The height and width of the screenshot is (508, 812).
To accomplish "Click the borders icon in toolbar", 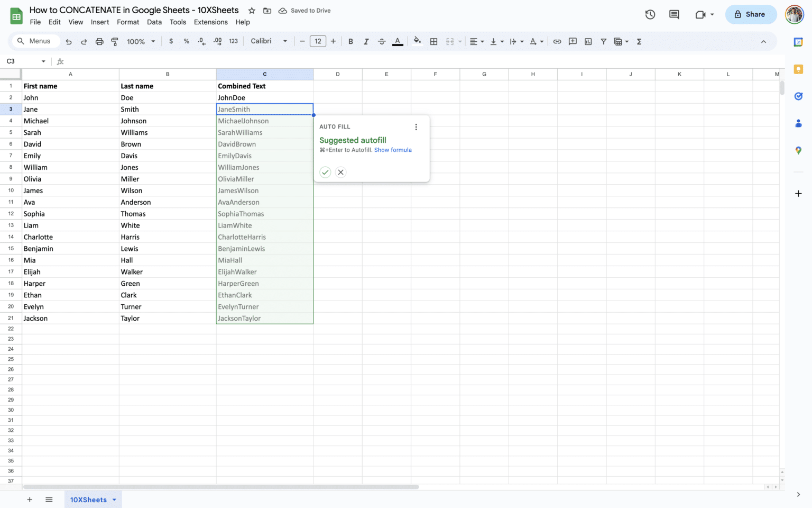I will tap(433, 41).
